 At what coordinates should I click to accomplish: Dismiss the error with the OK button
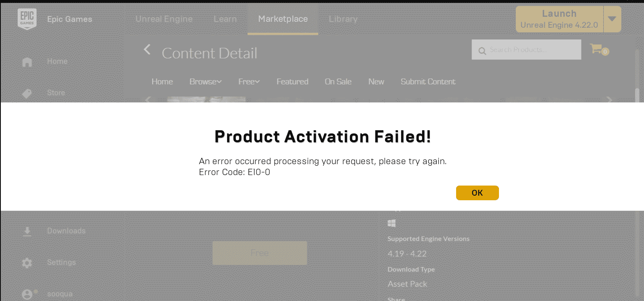coord(477,193)
